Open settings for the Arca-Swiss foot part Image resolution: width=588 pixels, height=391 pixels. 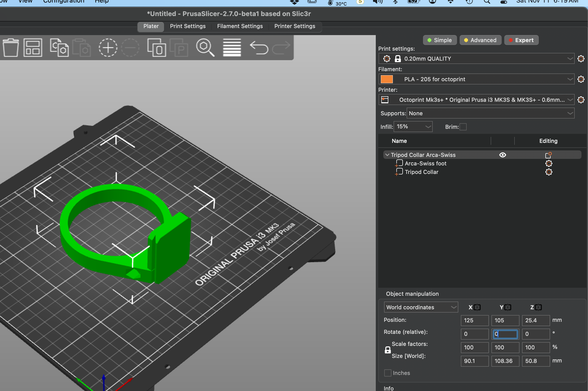point(549,163)
